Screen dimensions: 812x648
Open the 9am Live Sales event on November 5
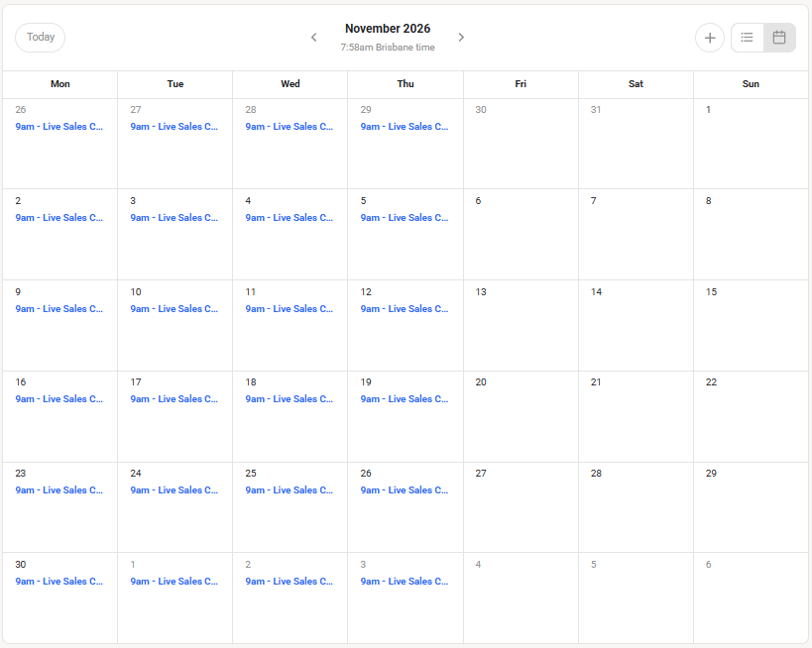point(405,218)
